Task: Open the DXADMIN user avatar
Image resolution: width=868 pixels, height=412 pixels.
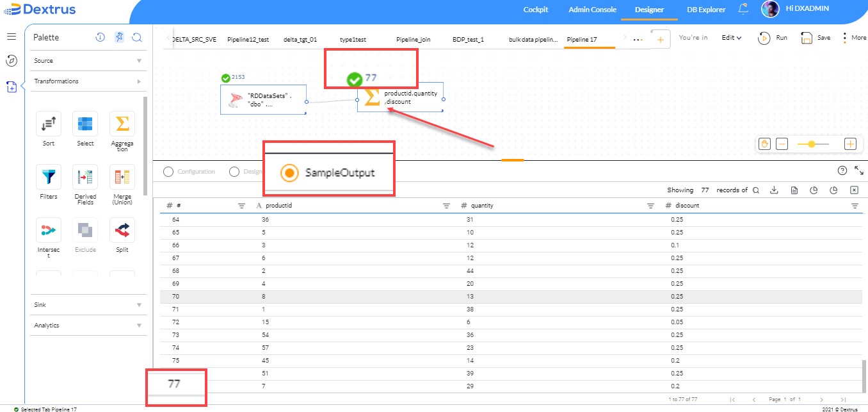Action: [x=770, y=9]
